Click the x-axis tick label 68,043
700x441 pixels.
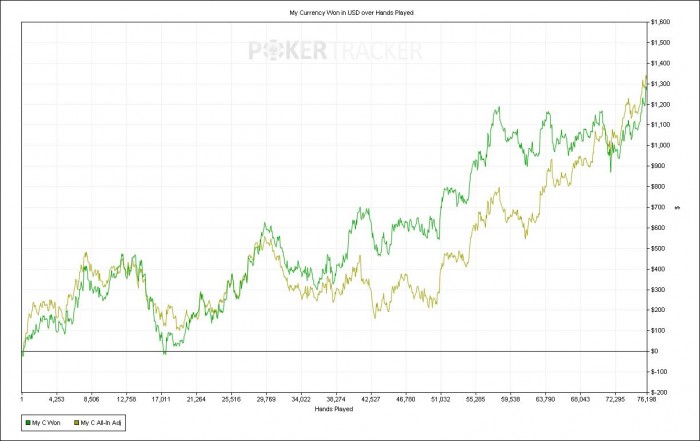[x=580, y=399]
